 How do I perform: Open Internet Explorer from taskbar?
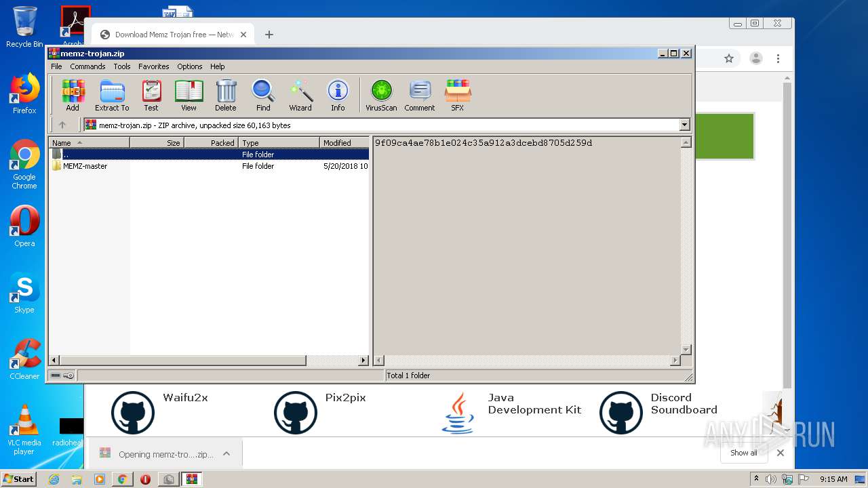tap(54, 479)
